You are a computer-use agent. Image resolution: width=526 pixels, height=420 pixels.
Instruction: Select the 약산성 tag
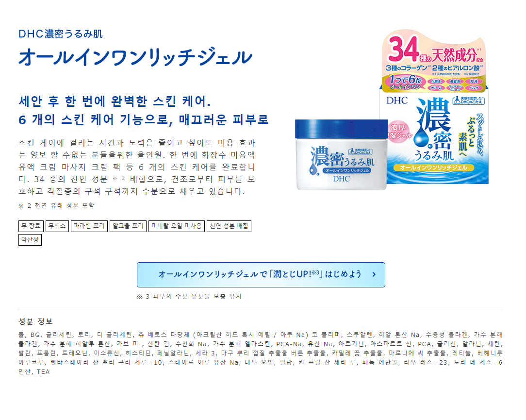[30, 240]
